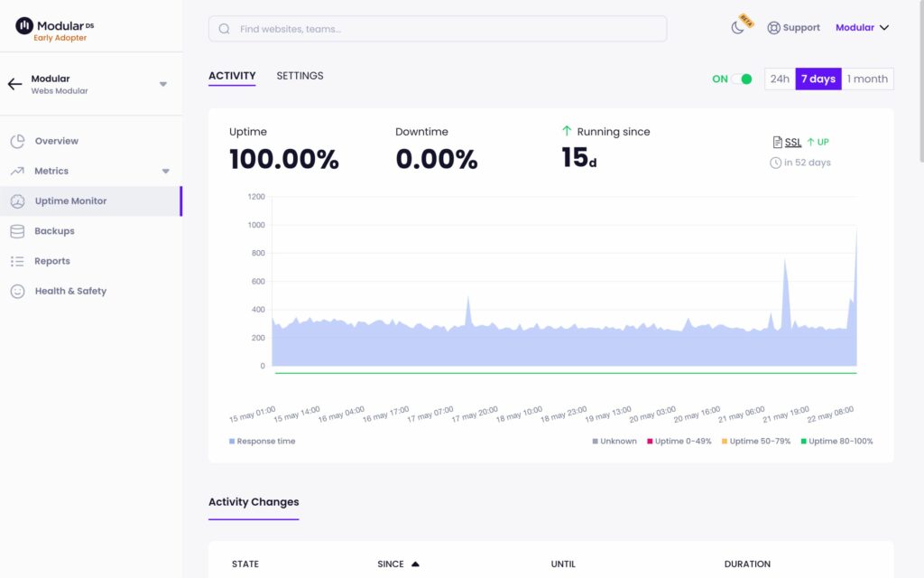Toggle dark mode moon icon

pos(738,28)
